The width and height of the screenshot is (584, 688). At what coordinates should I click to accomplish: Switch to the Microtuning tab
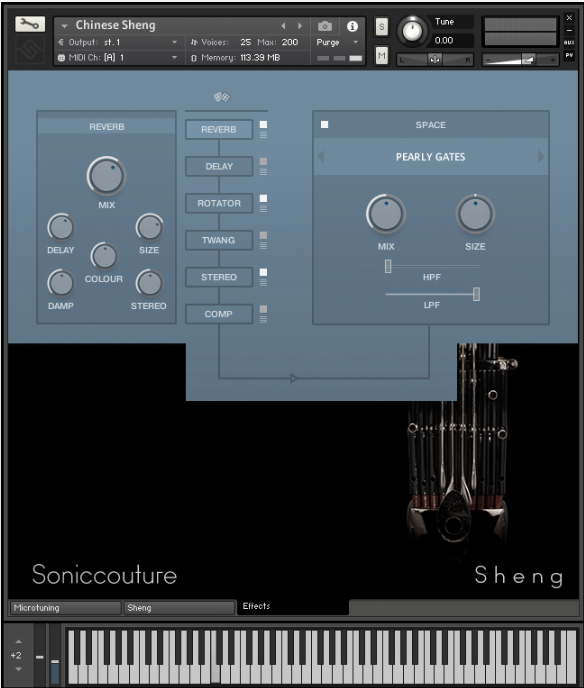coord(65,608)
